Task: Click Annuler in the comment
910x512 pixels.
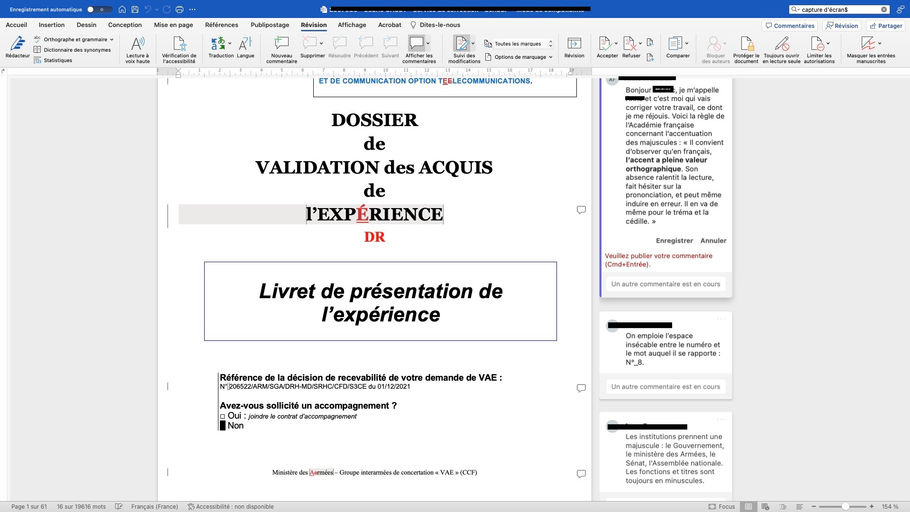Action: (x=713, y=240)
